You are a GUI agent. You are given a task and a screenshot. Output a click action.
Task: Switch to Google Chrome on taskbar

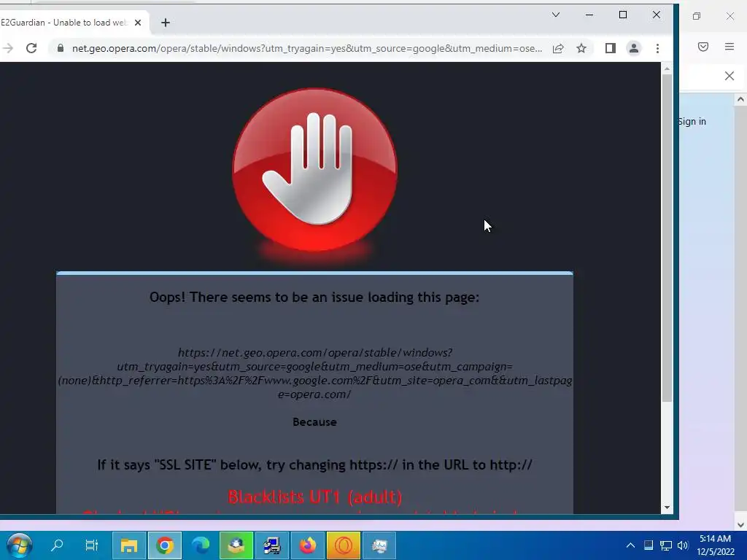coord(165,545)
